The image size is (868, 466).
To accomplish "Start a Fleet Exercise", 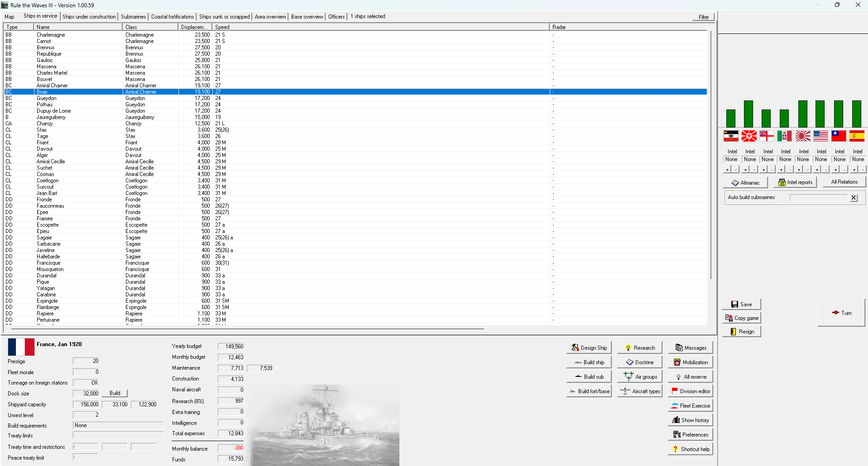I will 690,405.
